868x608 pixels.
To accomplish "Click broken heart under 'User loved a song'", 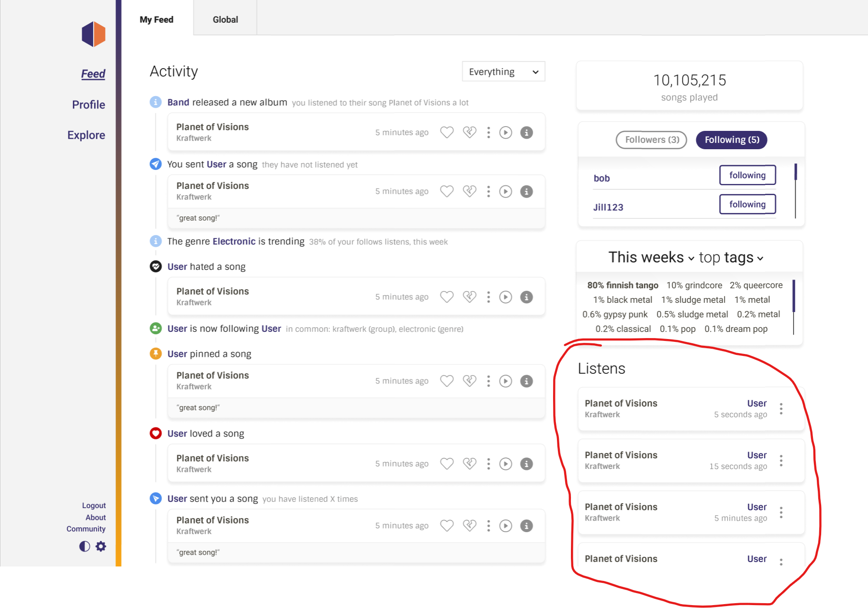I will coord(470,464).
